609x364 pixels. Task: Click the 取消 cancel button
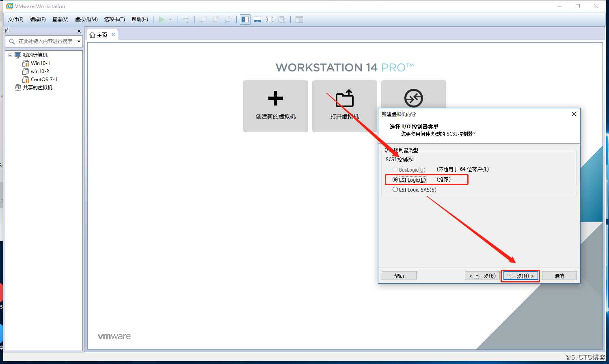pos(559,276)
